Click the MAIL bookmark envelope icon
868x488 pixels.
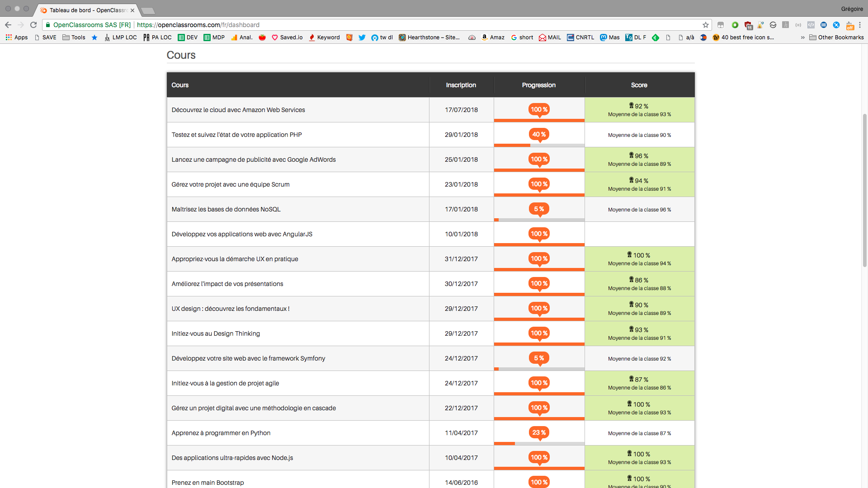pos(542,38)
